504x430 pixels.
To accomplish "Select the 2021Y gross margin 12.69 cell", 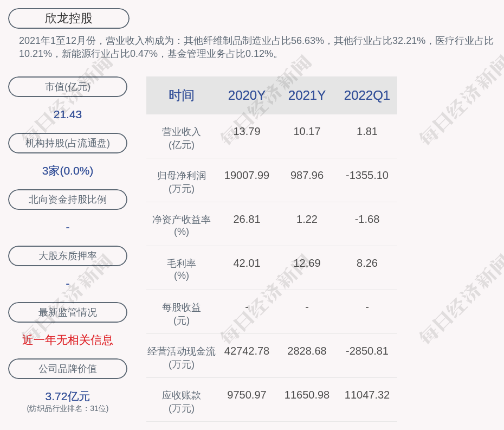I will (x=307, y=264).
